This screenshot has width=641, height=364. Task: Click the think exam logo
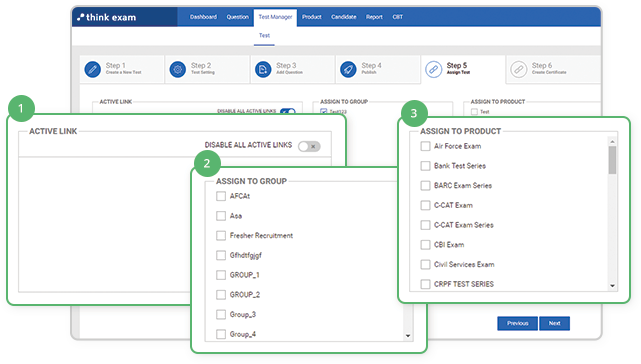point(106,17)
